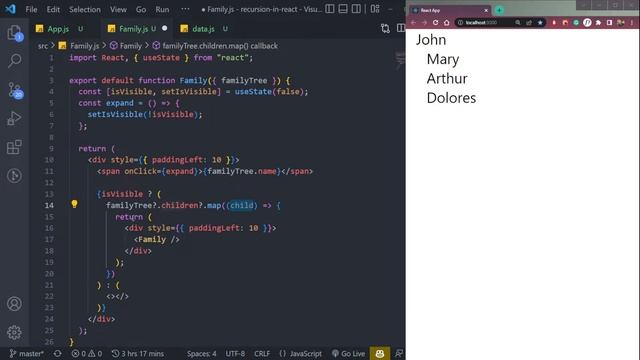Click the open changes icon above editor
The image size is (640, 360).
[x=385, y=28]
